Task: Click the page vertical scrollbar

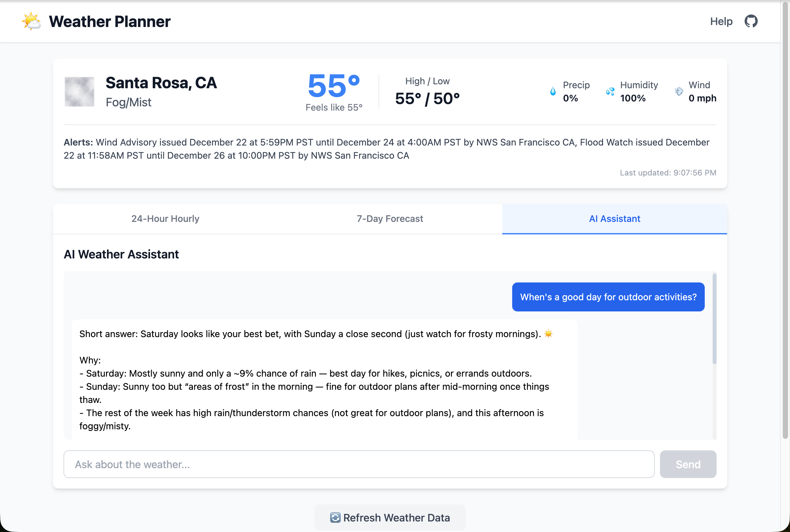Action: tap(785, 221)
